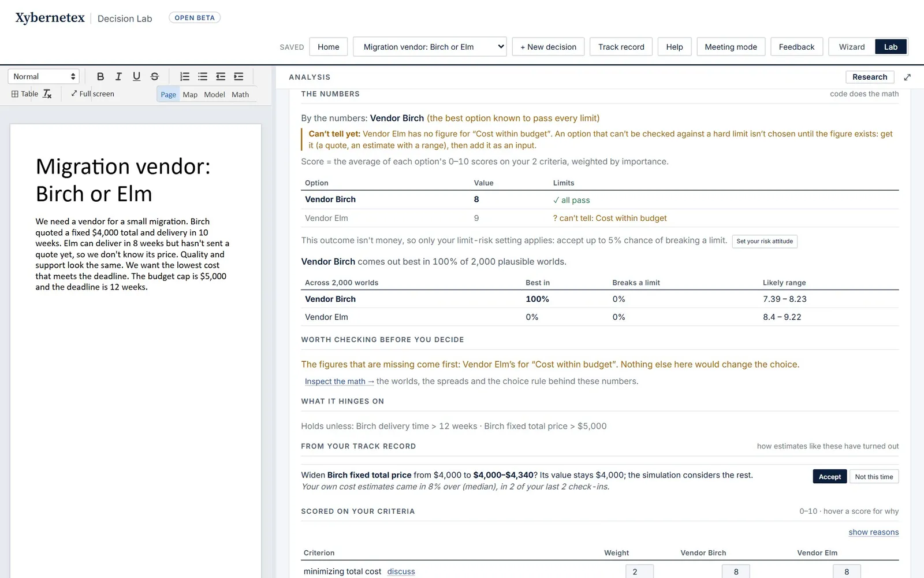The height and width of the screenshot is (578, 924).
Task: Underline the selected text
Action: click(x=136, y=76)
